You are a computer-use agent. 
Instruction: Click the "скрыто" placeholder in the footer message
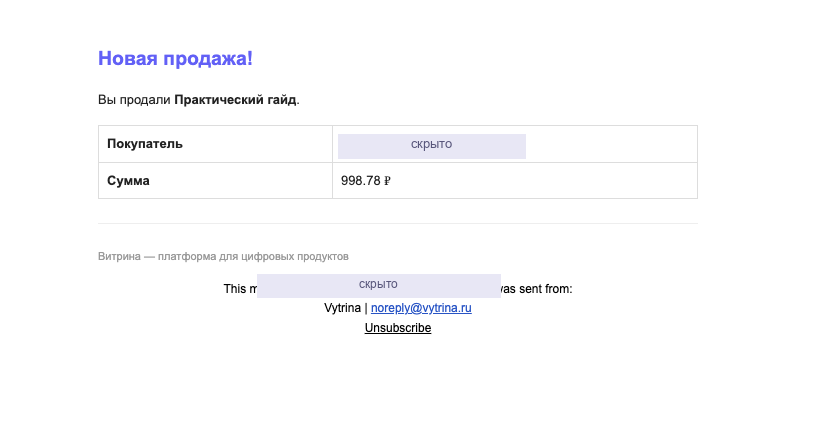(379, 286)
